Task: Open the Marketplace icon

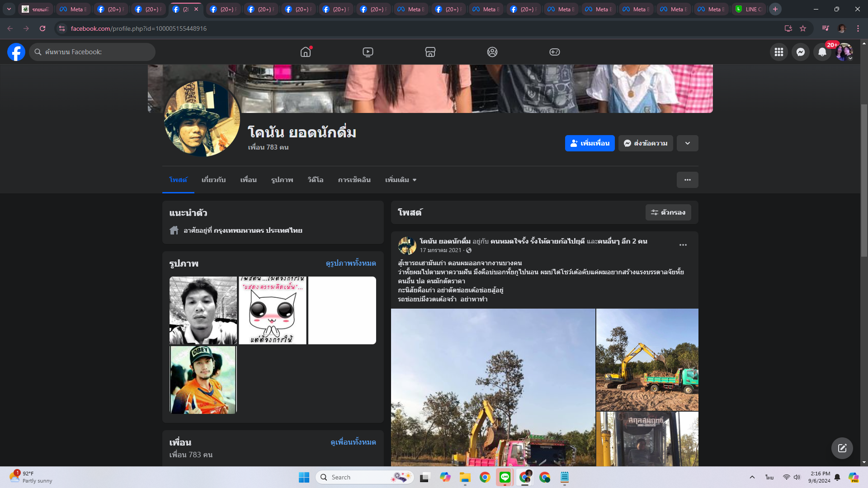Action: click(430, 52)
